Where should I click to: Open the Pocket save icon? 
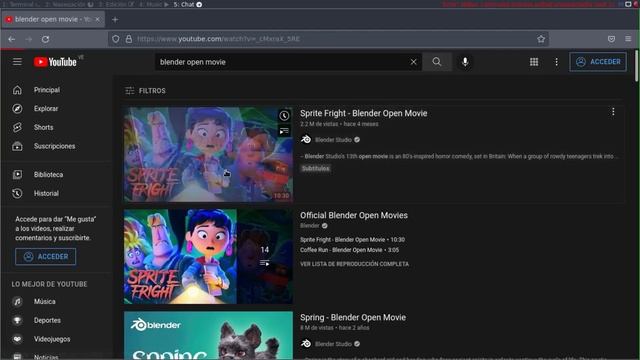(x=611, y=39)
